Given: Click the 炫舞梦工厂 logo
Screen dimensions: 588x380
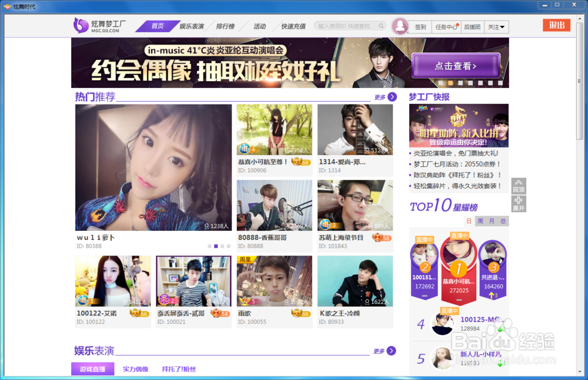Looking at the screenshot, I should [99, 25].
